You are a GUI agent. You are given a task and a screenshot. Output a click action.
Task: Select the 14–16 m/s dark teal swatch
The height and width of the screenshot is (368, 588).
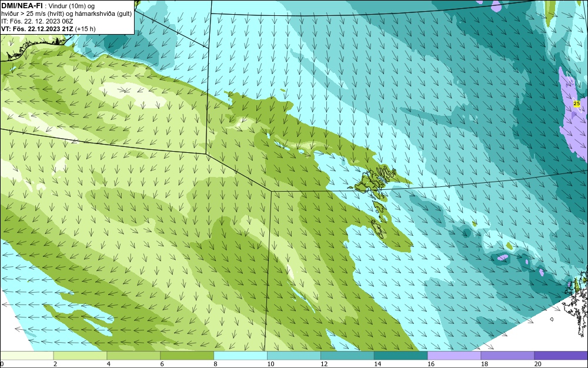[x=401, y=356]
